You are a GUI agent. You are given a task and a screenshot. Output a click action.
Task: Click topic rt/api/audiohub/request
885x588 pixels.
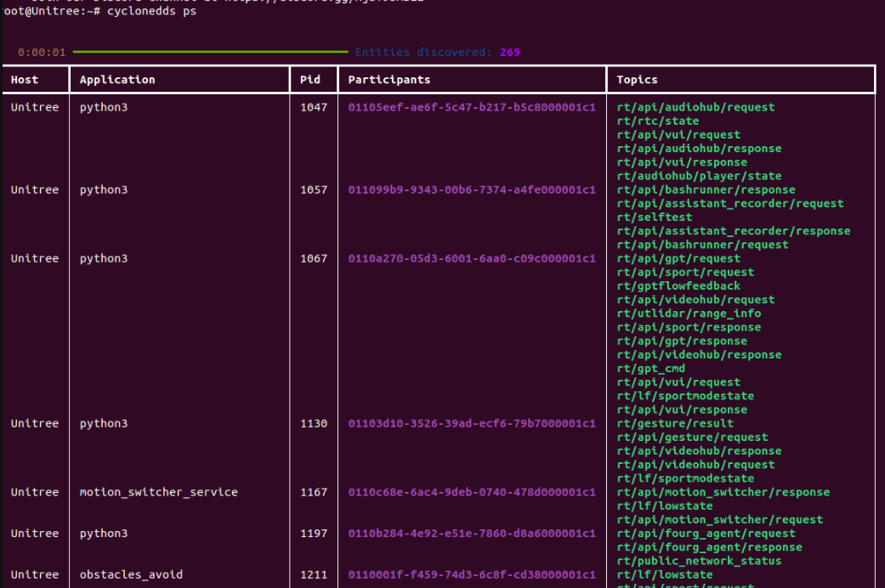(x=695, y=107)
